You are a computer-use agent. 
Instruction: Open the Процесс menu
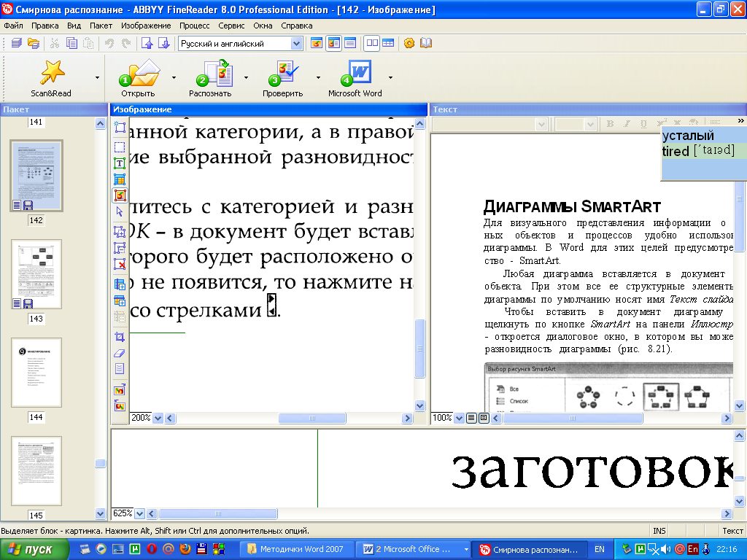click(x=194, y=26)
